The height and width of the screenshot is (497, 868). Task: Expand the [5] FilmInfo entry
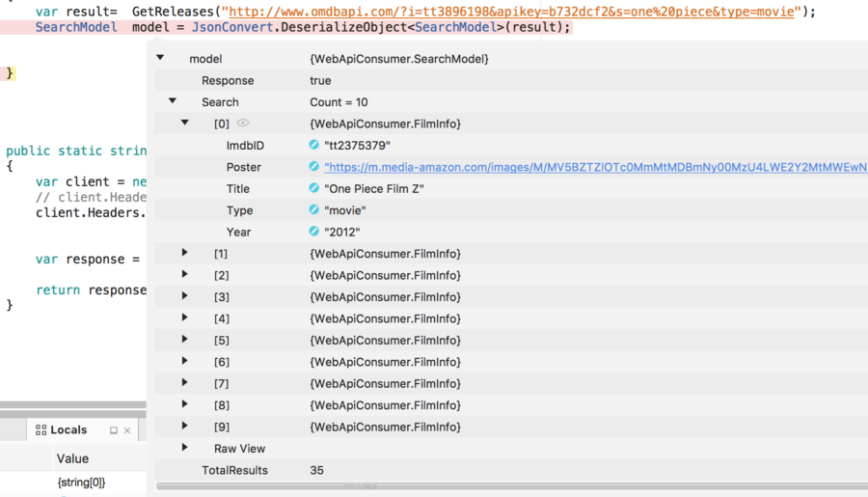tap(185, 340)
